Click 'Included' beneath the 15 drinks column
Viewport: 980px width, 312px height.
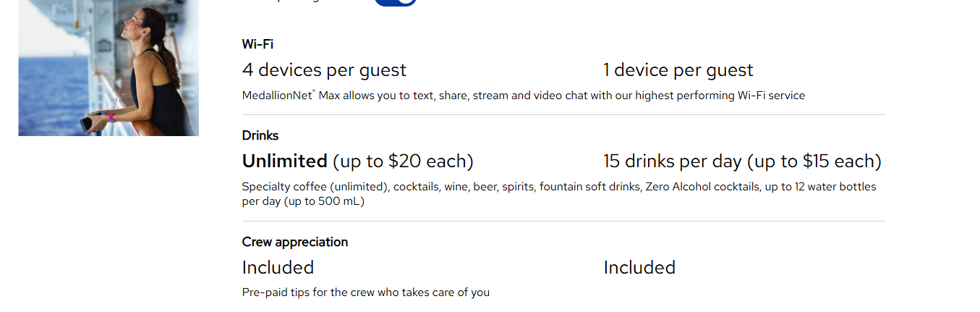coord(639,268)
